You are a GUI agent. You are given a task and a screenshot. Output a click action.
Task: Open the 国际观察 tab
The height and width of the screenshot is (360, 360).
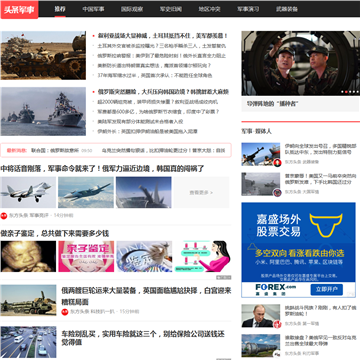coord(132,9)
